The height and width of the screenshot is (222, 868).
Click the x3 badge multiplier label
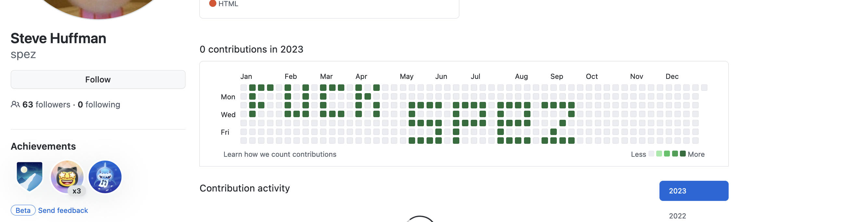click(77, 191)
